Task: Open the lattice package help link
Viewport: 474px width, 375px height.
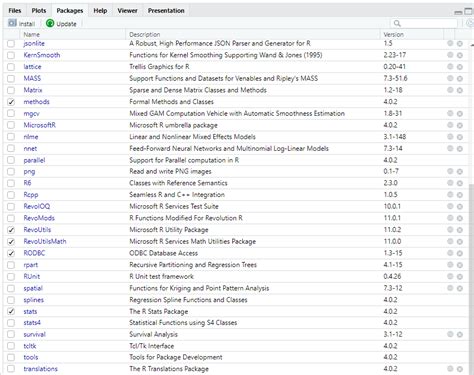Action: pyautogui.click(x=32, y=67)
